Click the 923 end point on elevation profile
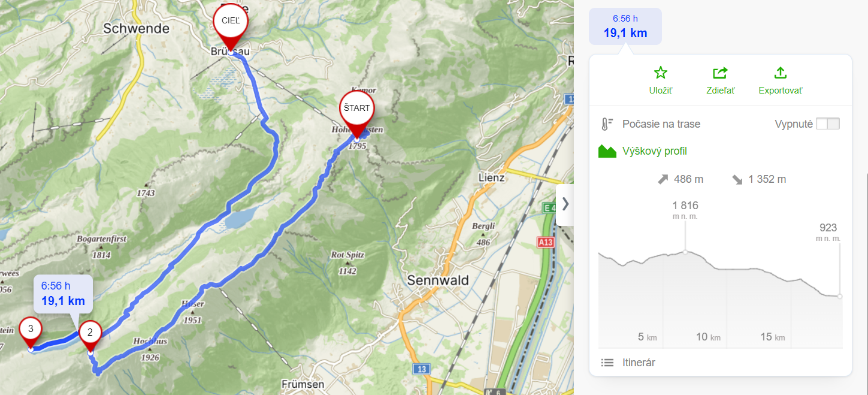Viewport: 868px width, 395px height. coord(840,296)
